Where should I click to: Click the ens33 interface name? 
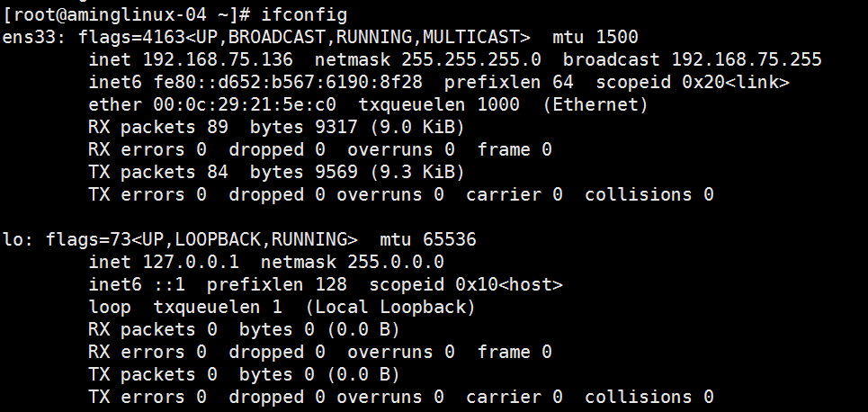(30, 38)
